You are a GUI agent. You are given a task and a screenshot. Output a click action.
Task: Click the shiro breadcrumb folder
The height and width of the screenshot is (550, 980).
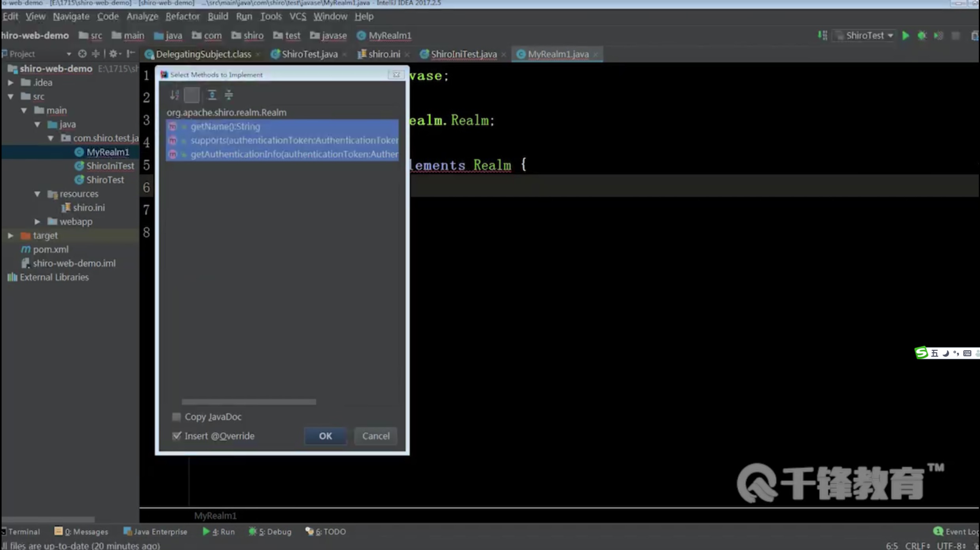pos(248,36)
